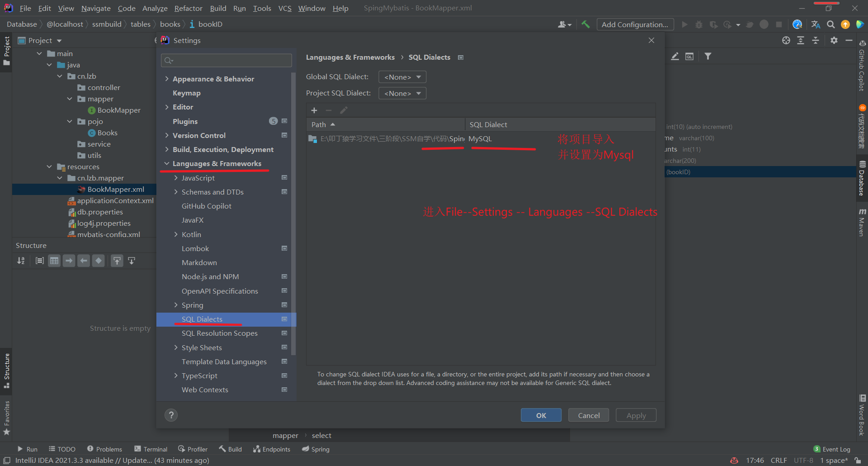Click Database collapse all icon
This screenshot has height=466, width=868.
click(816, 40)
